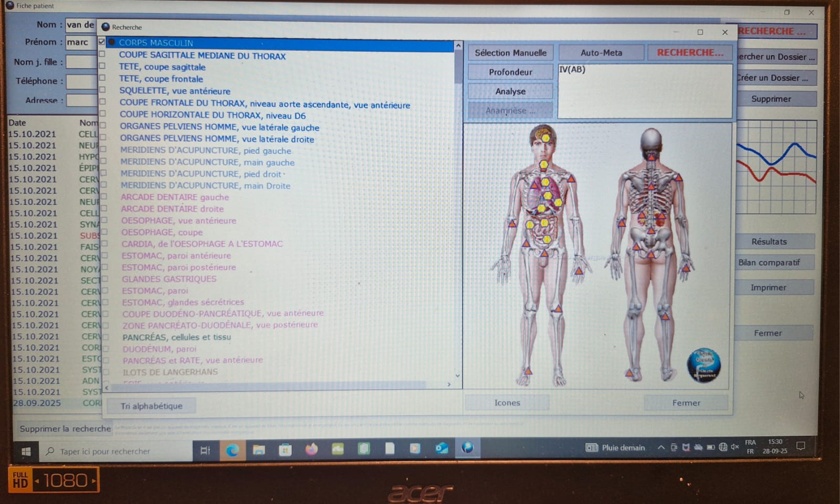This screenshot has height=504, width=840.
Task: Click Résultats in the Fiche patient window
Action: click(x=775, y=241)
